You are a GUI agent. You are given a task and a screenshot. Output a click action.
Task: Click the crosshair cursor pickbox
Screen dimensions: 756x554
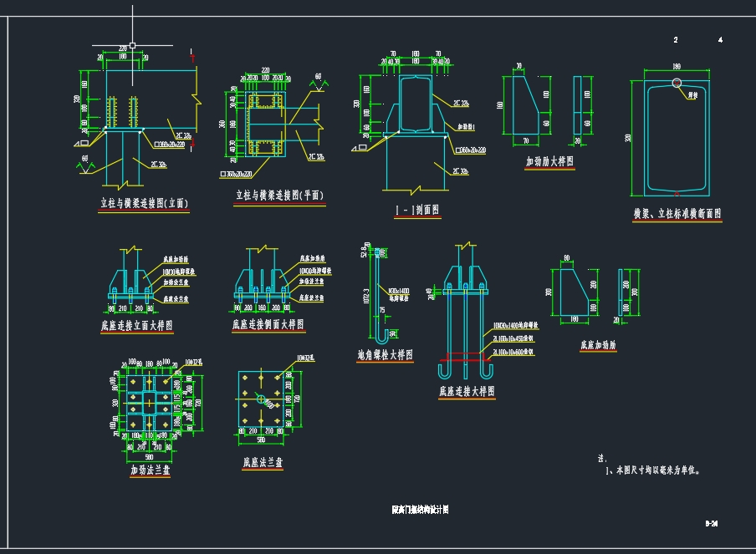coord(133,45)
